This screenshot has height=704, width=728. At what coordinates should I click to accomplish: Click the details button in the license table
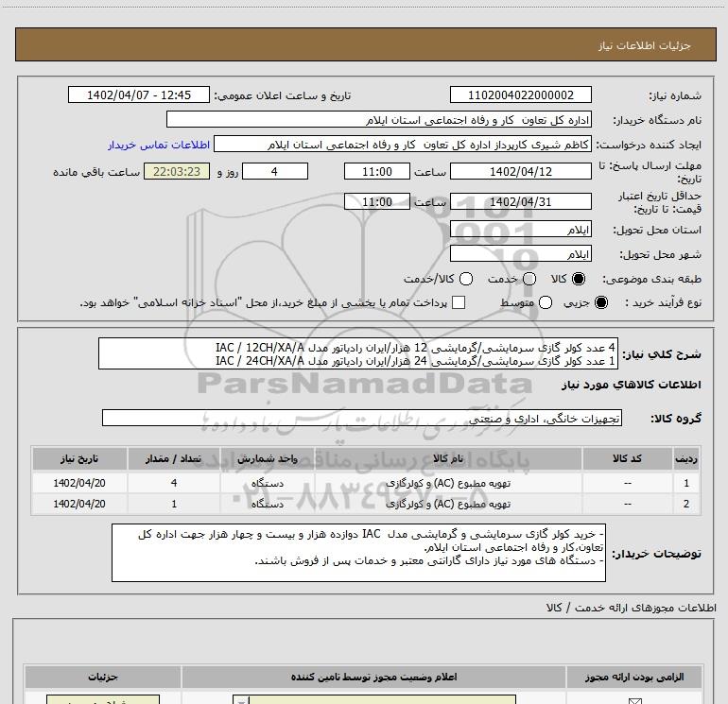(x=103, y=700)
